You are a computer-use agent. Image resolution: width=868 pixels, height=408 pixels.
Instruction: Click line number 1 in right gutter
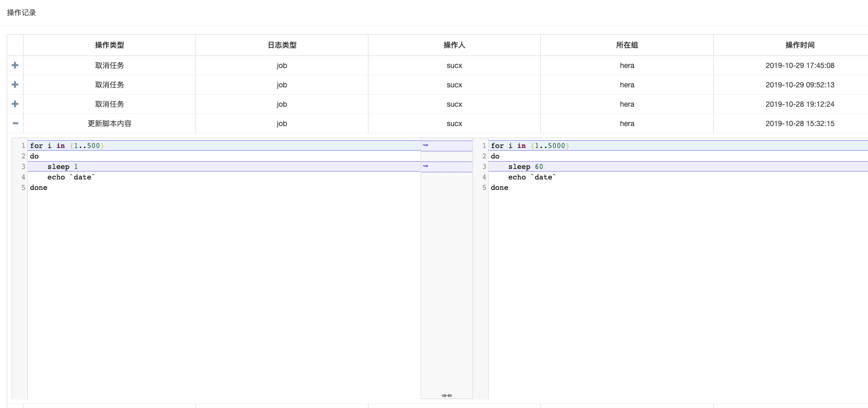tap(484, 145)
